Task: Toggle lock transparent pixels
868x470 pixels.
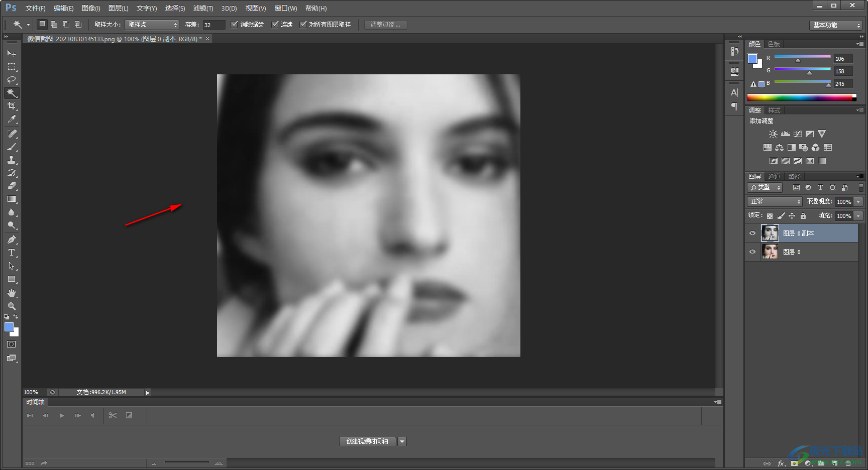Action: [770, 216]
